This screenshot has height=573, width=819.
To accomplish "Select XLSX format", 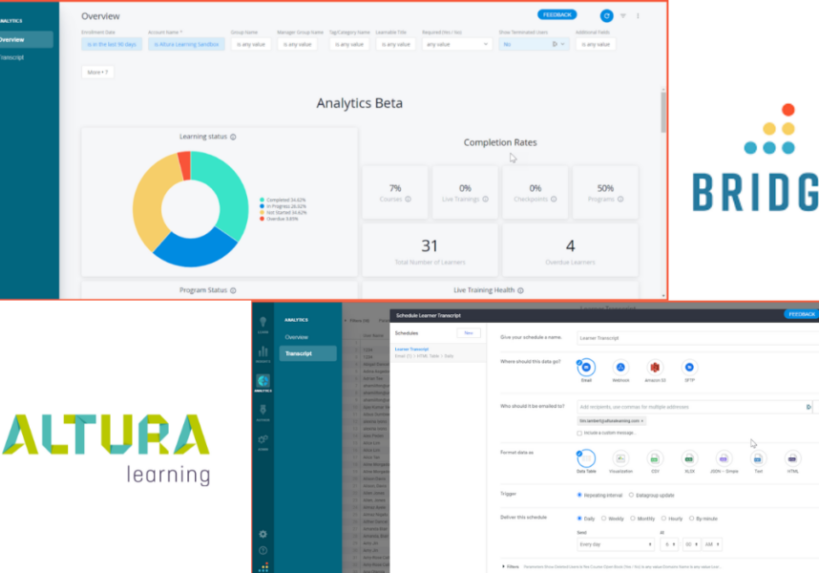I will click(689, 459).
